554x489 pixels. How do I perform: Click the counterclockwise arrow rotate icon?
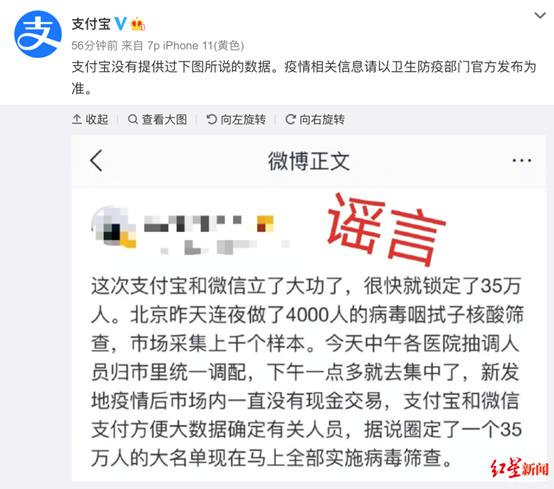212,119
